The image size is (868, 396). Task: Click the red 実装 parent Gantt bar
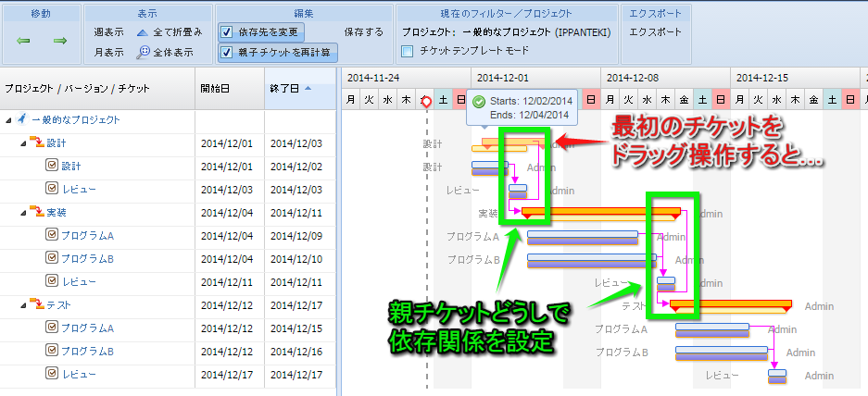(x=600, y=212)
